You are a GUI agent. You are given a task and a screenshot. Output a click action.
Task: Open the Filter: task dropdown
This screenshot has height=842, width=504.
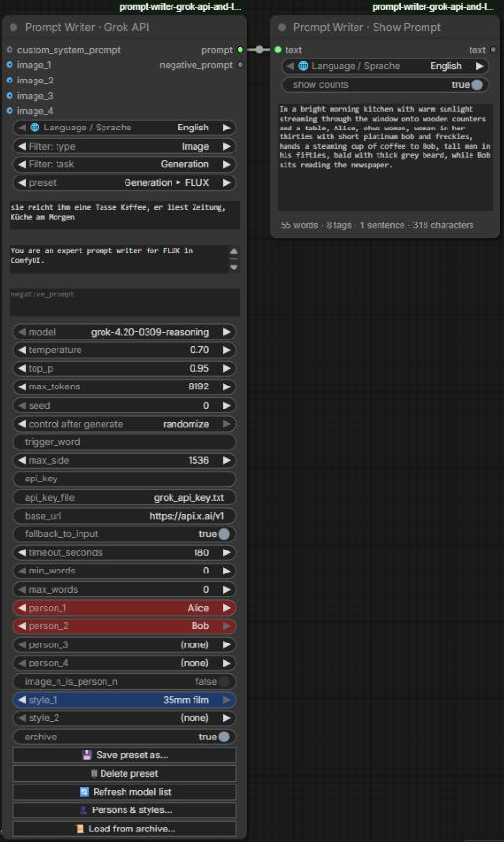(125, 164)
